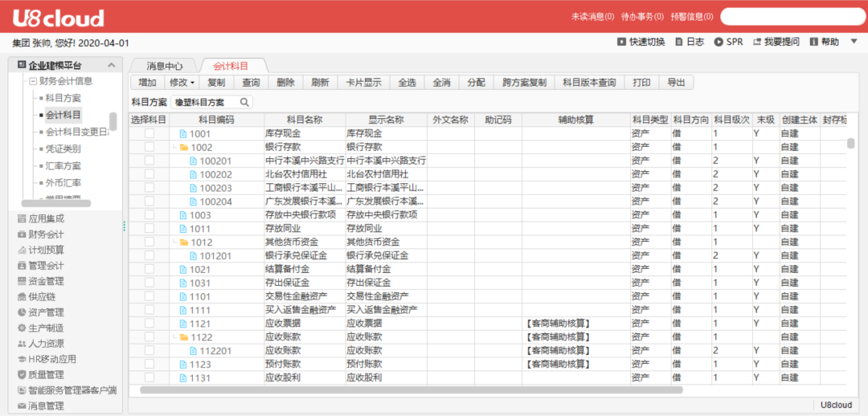Screen dimensions: 868x416
Task: Tick the checkbox for row 1121 应收票据
Action: pos(149,324)
